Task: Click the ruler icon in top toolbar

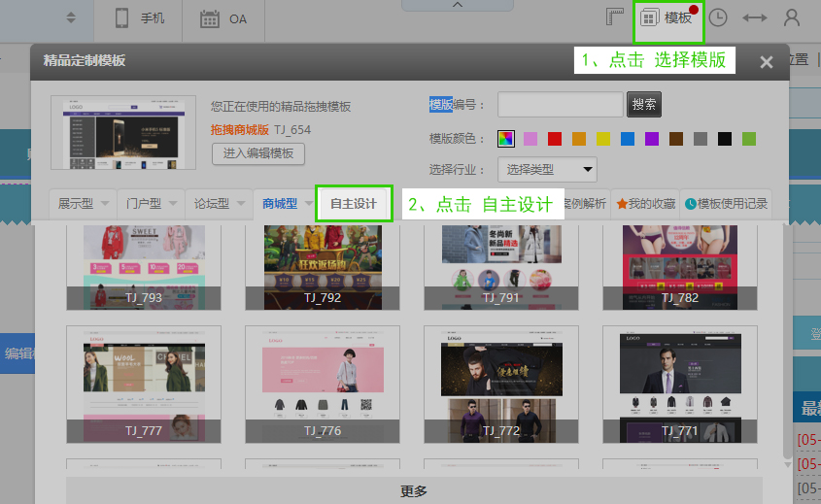Action: tap(613, 18)
